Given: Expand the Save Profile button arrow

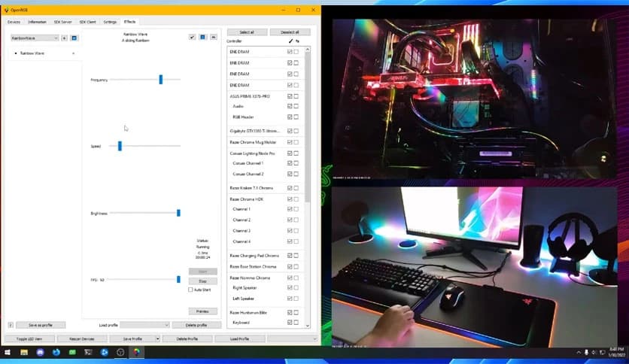Looking at the screenshot, I should pos(158,339).
